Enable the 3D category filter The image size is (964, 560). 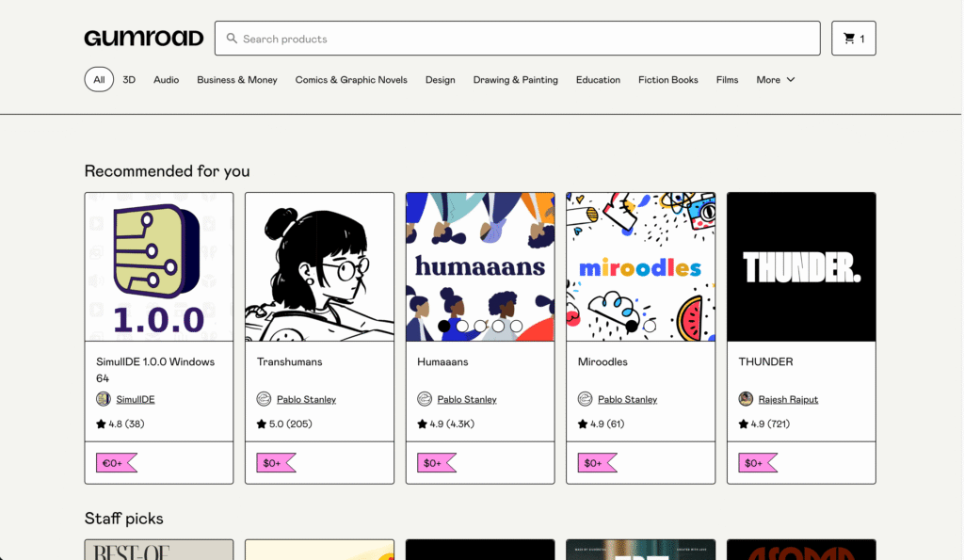tap(129, 80)
